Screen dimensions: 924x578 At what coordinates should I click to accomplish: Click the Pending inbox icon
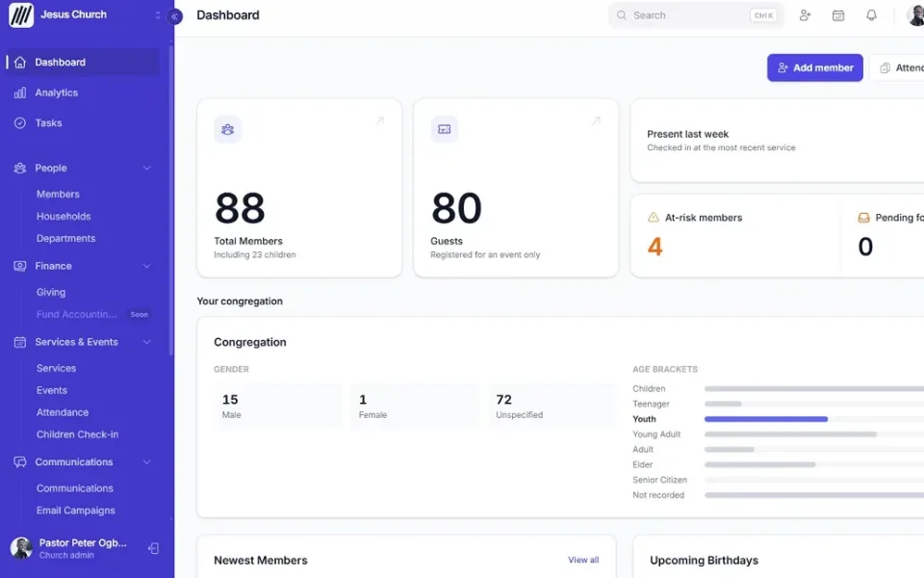pos(863,218)
